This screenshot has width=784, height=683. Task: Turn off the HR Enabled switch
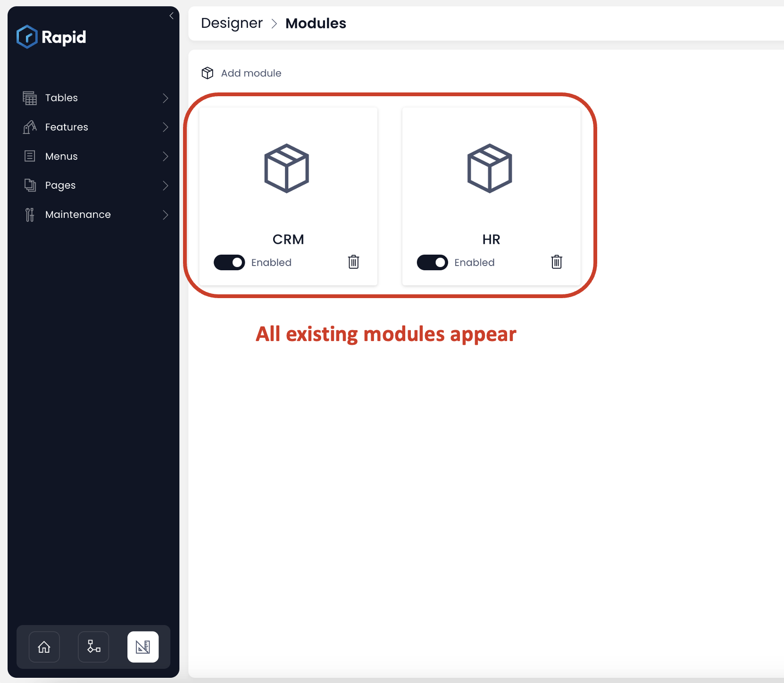(432, 262)
